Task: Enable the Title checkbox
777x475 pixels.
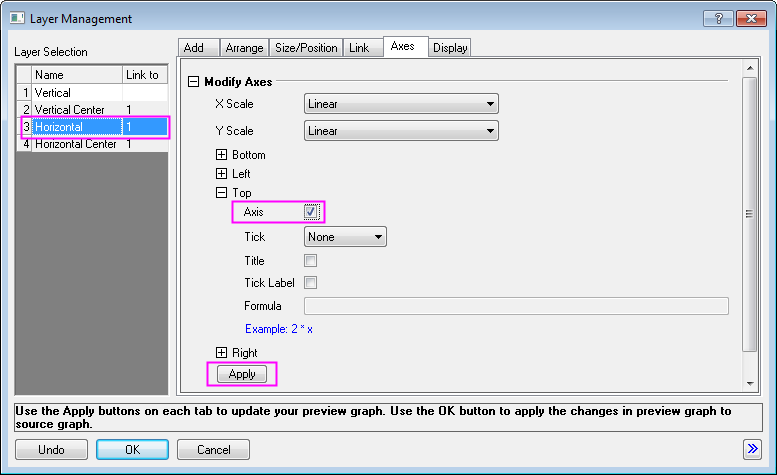Action: [311, 261]
